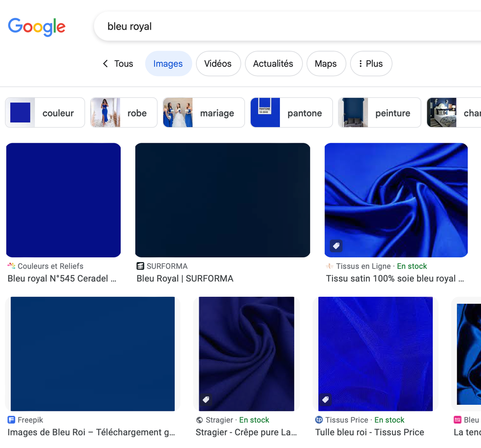Click the SURFORMA favicon icon
The image size is (481, 448).
point(140,266)
